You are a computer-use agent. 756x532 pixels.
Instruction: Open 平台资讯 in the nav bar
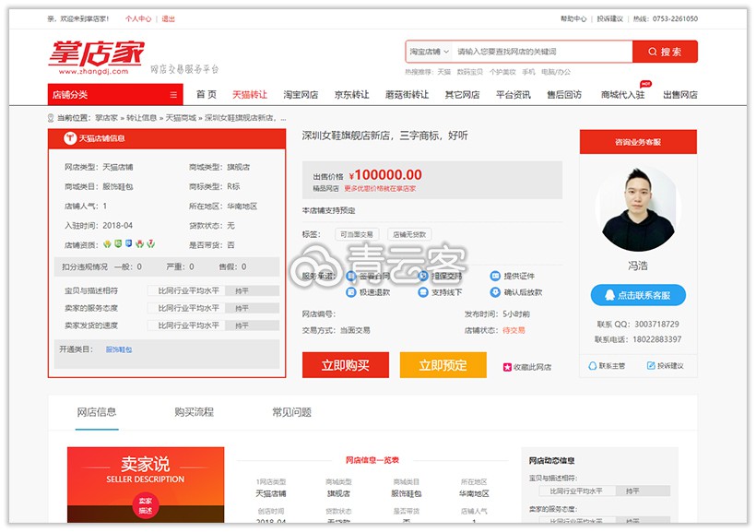coord(514,95)
